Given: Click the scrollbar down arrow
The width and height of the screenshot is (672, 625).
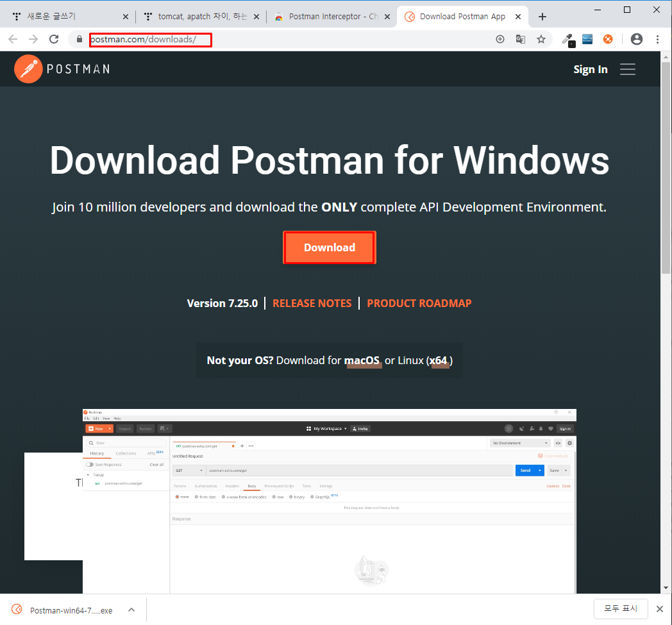Looking at the screenshot, I should [x=666, y=588].
